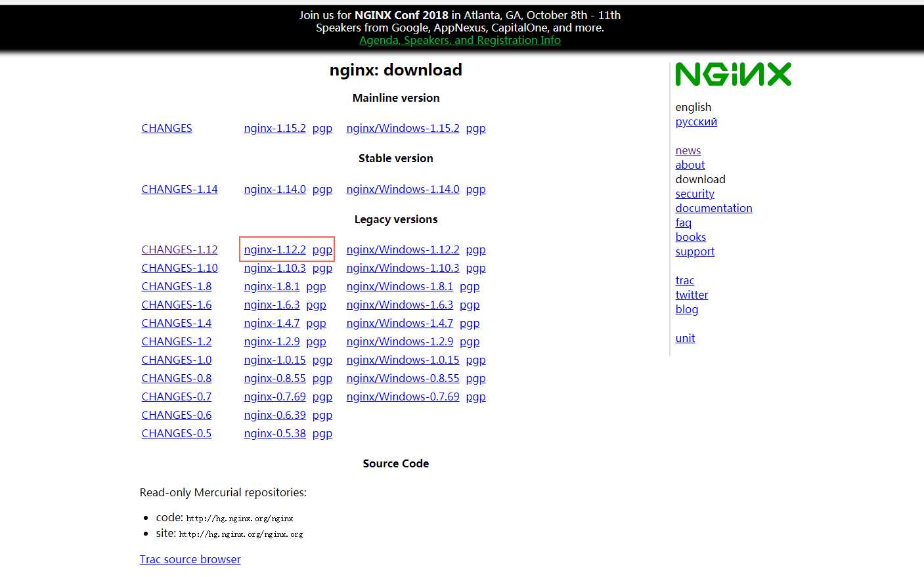This screenshot has width=924, height=577.
Task: Open pgp signature next to nginx-1.15.2
Action: [x=322, y=128]
